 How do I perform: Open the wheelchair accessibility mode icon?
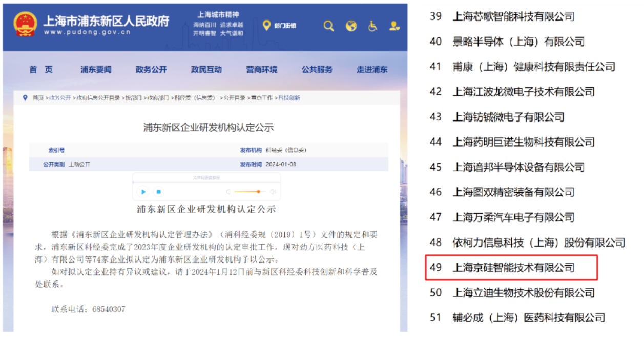[x=373, y=26]
